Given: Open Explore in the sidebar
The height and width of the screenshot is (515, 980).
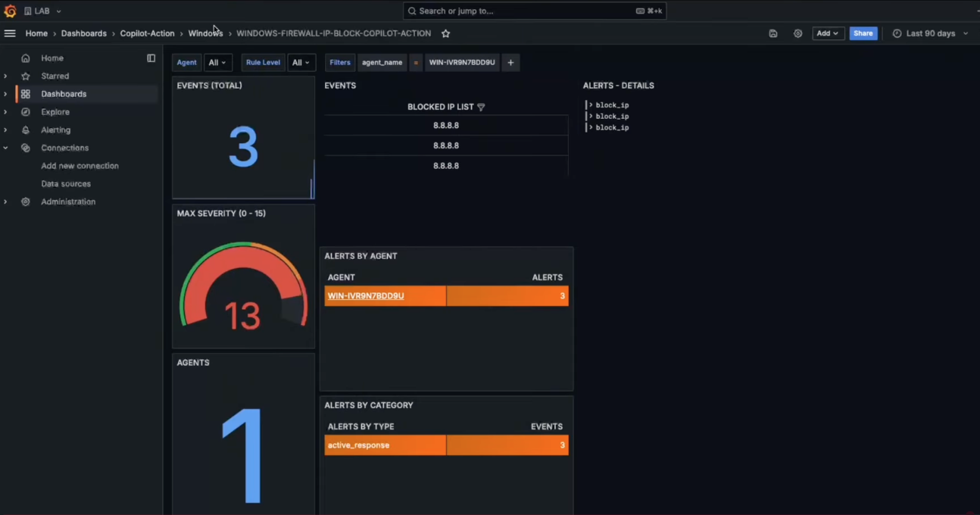Looking at the screenshot, I should pyautogui.click(x=55, y=112).
